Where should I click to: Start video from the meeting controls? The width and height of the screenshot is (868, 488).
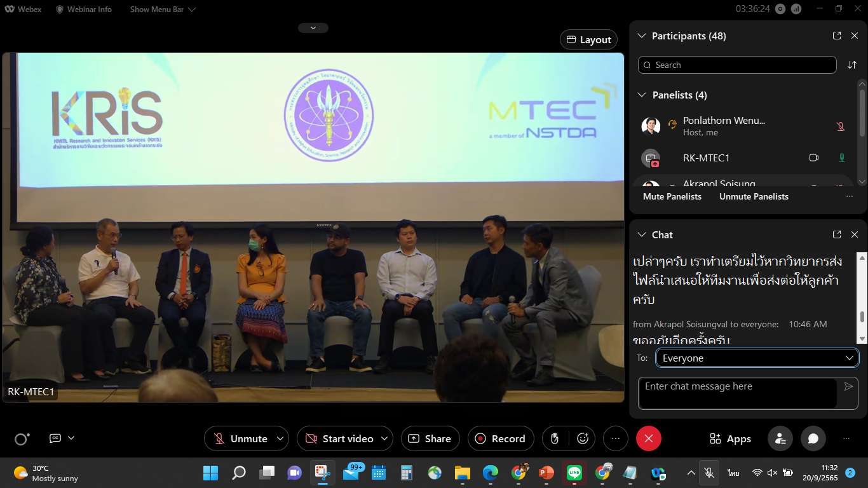pos(339,438)
